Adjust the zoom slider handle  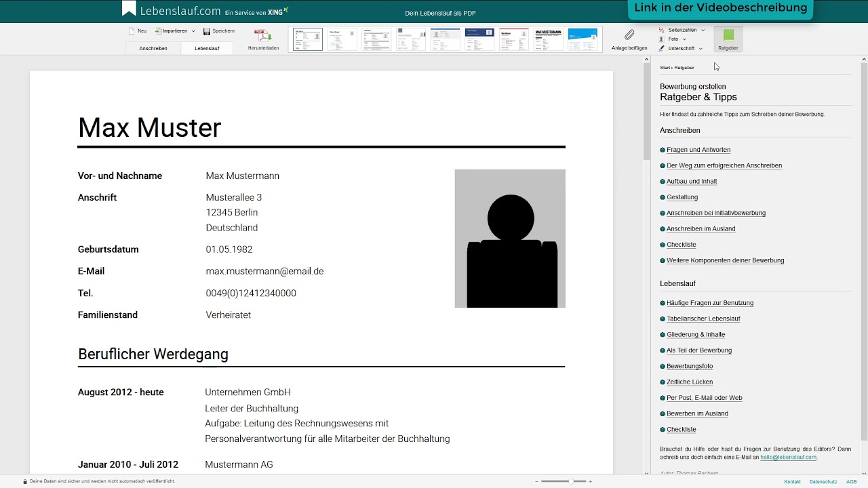(572, 481)
